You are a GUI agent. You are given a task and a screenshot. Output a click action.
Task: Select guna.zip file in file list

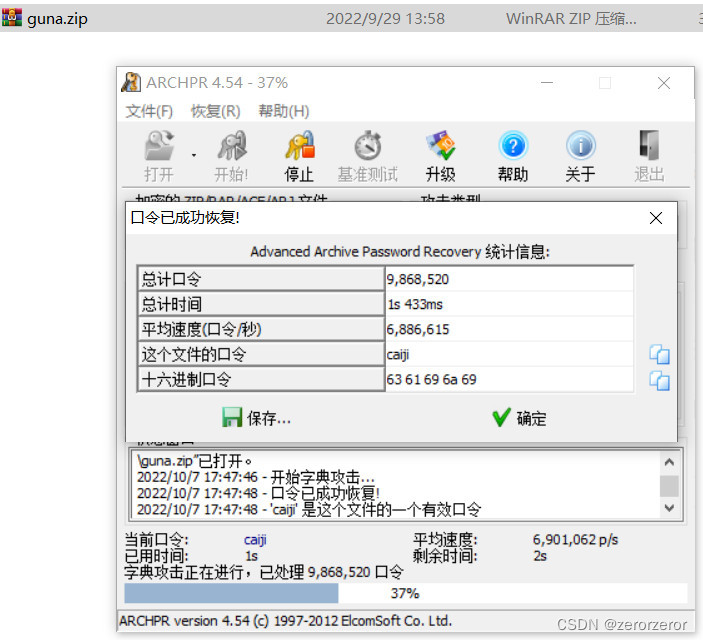pyautogui.click(x=352, y=18)
